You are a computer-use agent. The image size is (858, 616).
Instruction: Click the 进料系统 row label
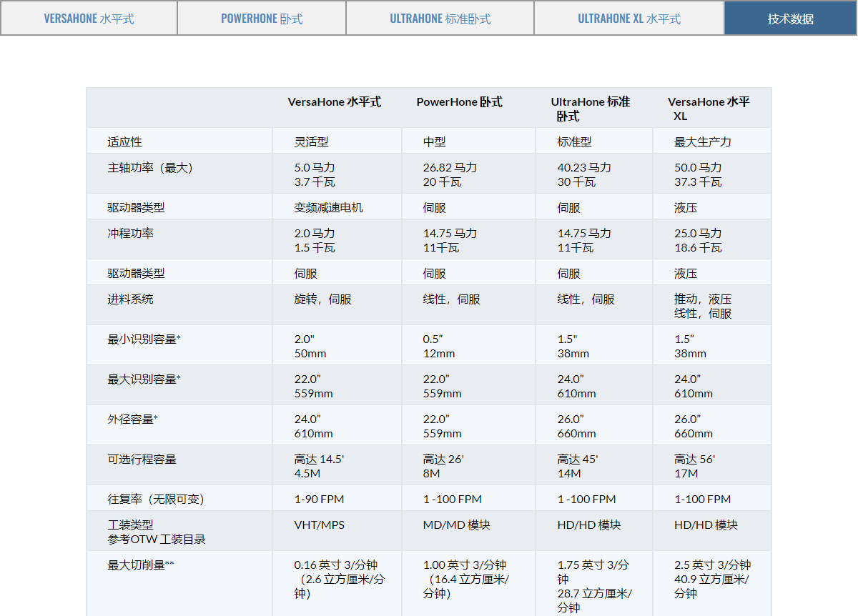tap(131, 299)
